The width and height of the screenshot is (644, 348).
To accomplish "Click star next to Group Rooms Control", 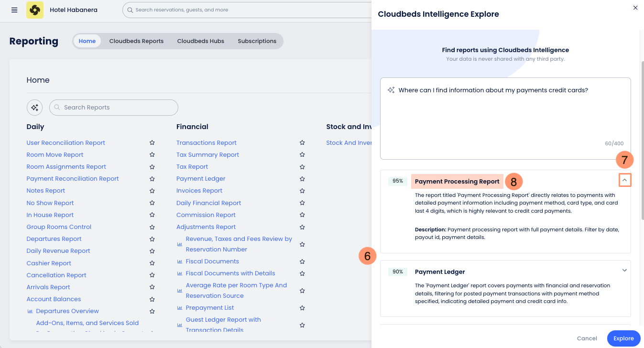I will pos(152,227).
